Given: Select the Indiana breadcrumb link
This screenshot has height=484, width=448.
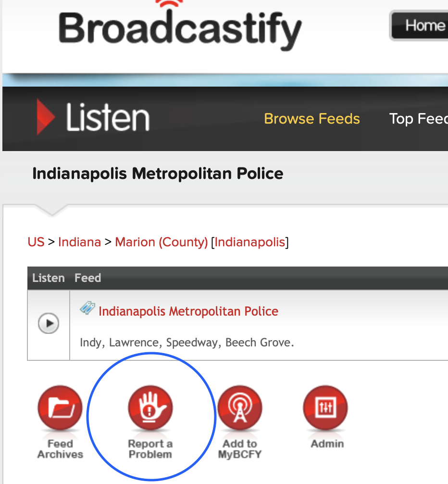Looking at the screenshot, I should coord(79,242).
